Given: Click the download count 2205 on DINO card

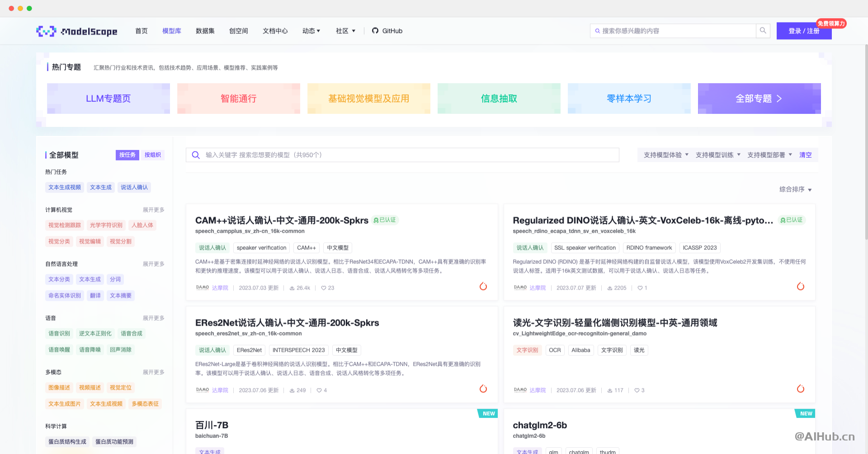Looking at the screenshot, I should (x=617, y=288).
